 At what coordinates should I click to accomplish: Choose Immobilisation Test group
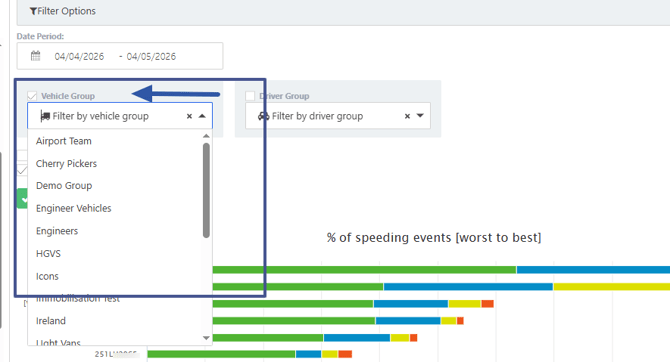pos(78,299)
